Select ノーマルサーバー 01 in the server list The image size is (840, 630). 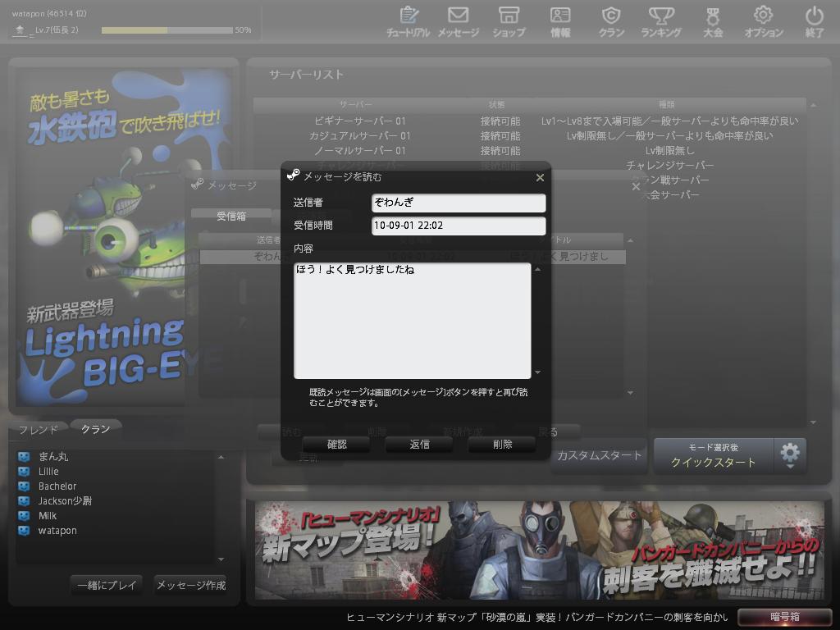point(530,151)
